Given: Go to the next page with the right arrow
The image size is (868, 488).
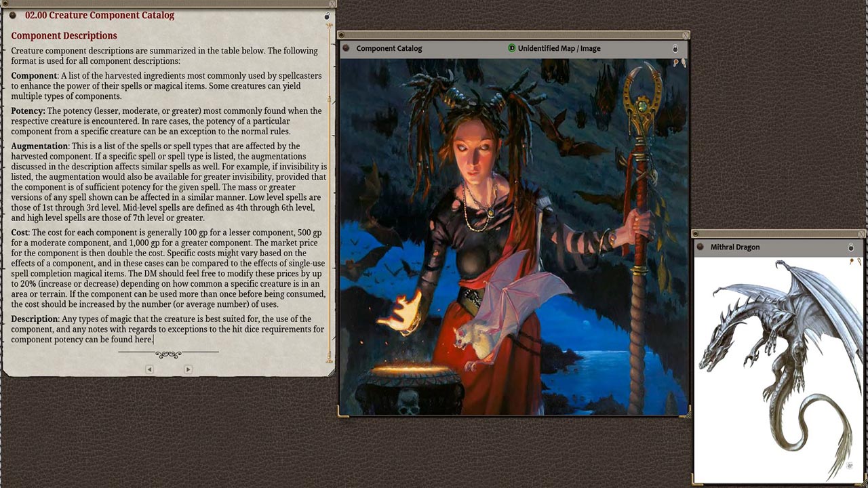Looking at the screenshot, I should [188, 369].
